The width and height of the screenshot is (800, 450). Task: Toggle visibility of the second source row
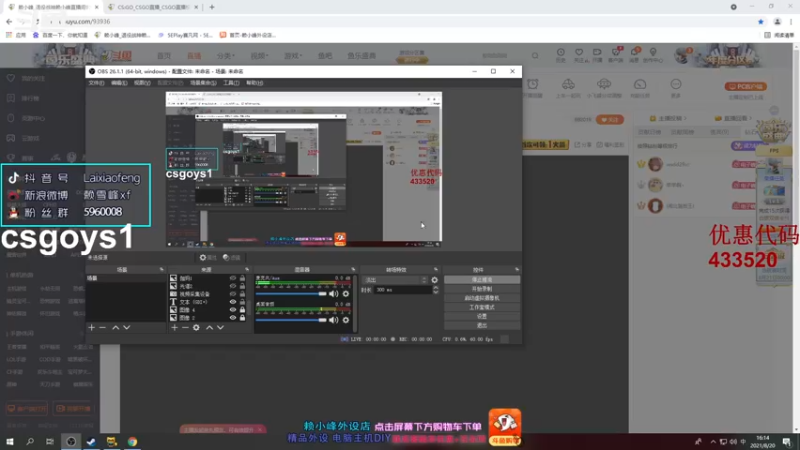point(233,286)
